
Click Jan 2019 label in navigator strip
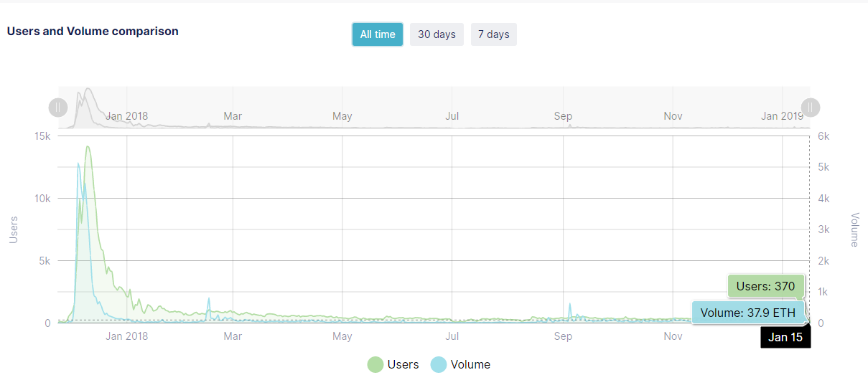click(783, 115)
